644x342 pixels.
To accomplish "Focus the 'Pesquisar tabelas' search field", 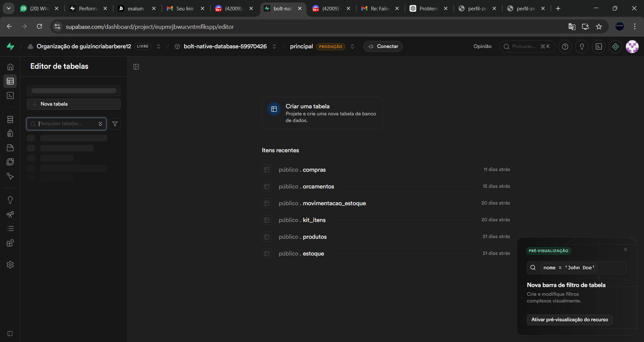I will click(66, 124).
